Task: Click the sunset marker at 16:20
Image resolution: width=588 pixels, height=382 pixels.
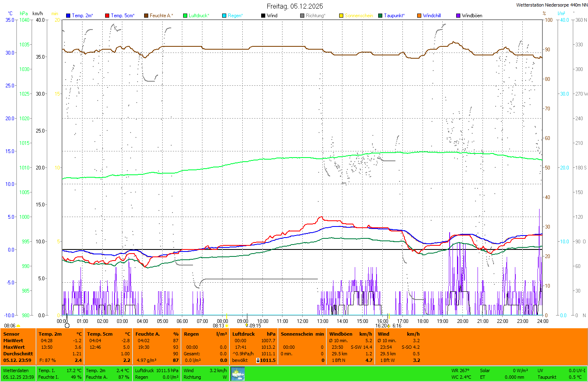Action: point(388,326)
